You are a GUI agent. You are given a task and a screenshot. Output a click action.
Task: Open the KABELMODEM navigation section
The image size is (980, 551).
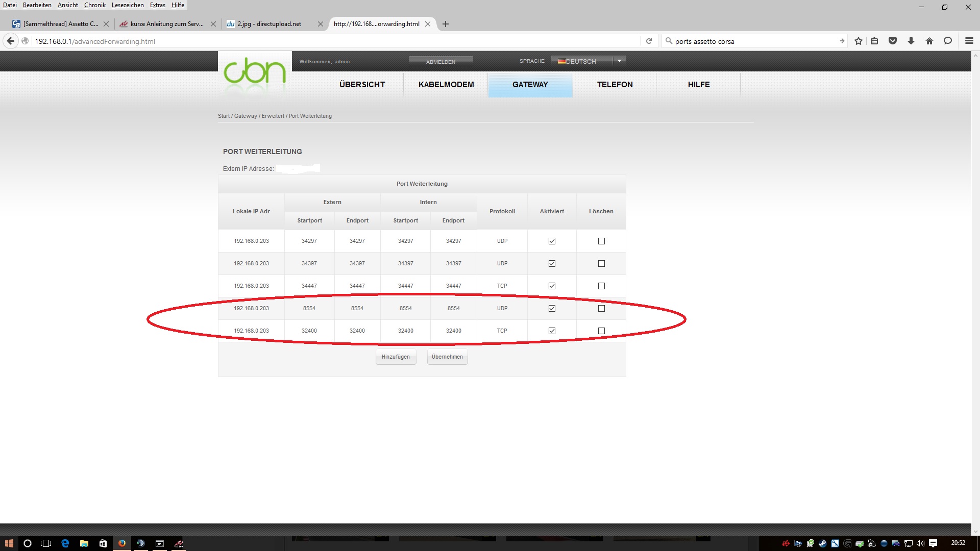point(446,85)
